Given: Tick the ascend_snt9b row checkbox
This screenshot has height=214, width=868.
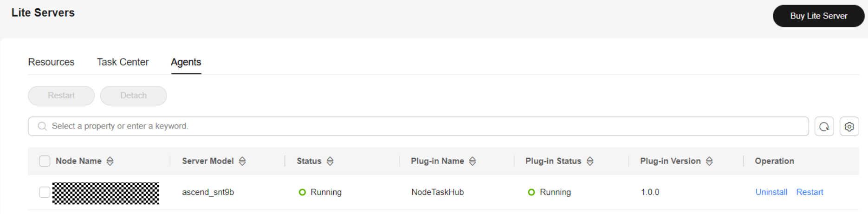Looking at the screenshot, I should coord(45,192).
